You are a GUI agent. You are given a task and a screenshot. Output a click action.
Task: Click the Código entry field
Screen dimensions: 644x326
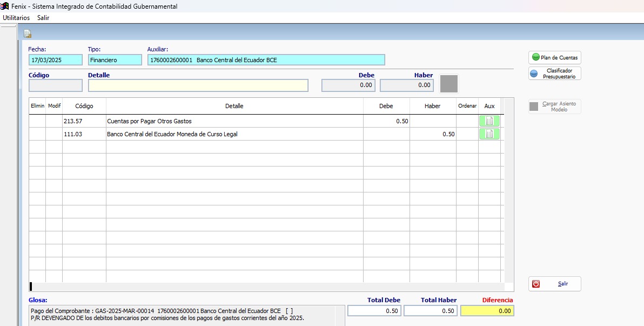[55, 85]
